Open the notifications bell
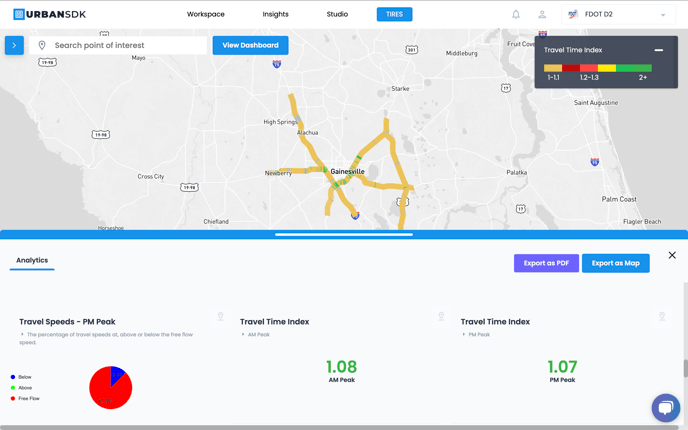Image resolution: width=688 pixels, height=430 pixels. (x=516, y=14)
